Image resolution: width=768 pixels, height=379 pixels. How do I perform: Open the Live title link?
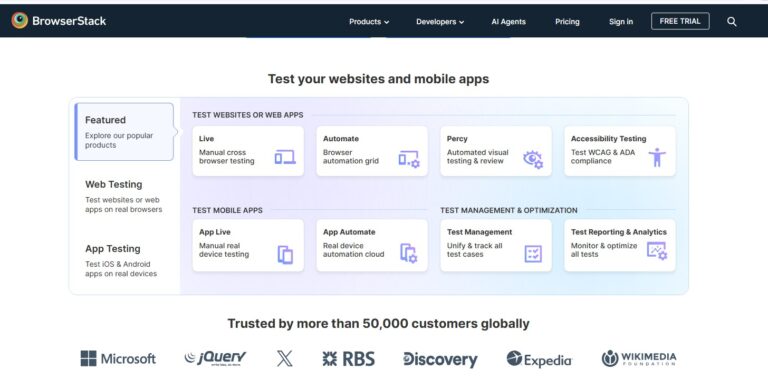point(206,139)
